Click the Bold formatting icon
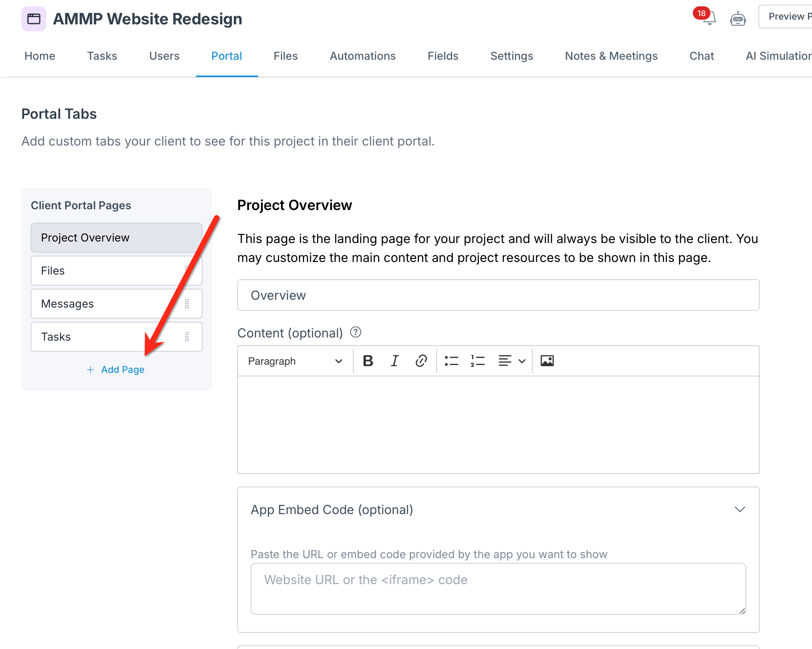This screenshot has height=649, width=812. [368, 361]
